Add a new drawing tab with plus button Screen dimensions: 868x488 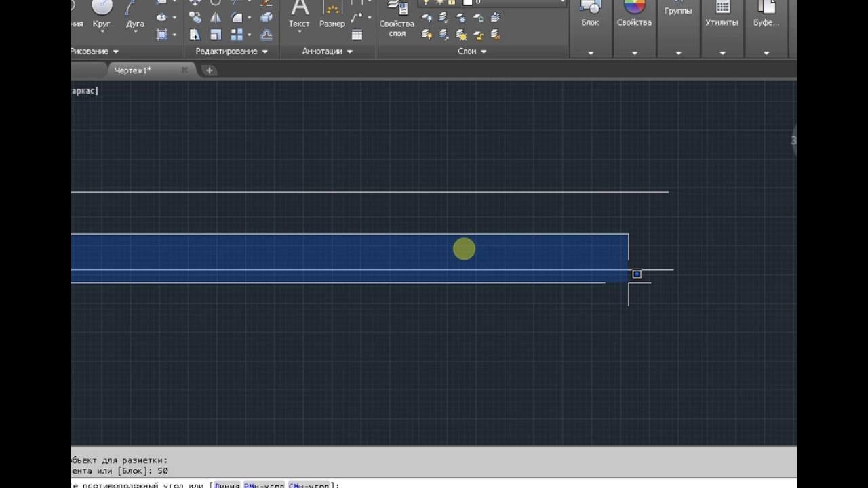[209, 70]
